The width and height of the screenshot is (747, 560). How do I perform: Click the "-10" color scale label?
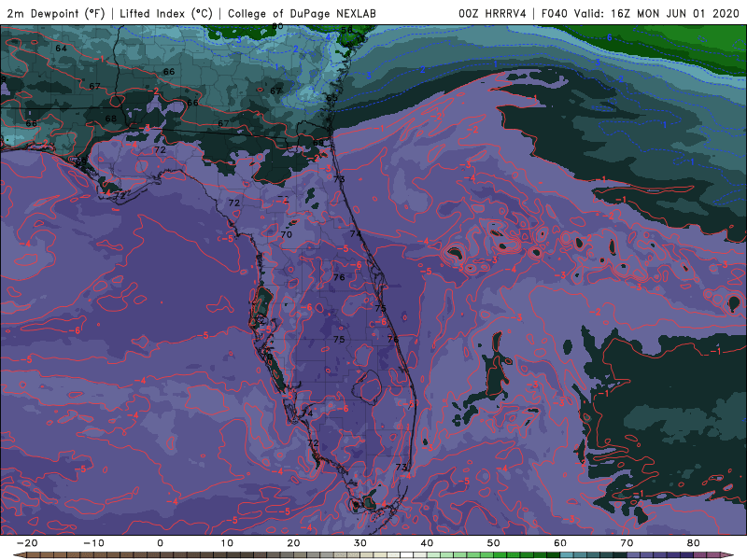point(93,543)
